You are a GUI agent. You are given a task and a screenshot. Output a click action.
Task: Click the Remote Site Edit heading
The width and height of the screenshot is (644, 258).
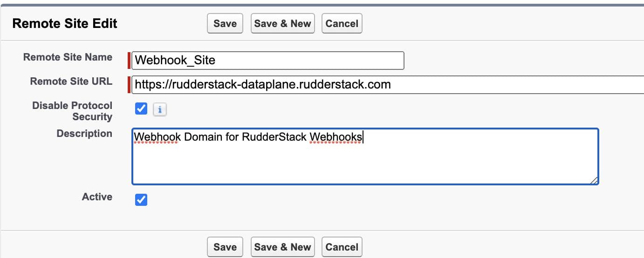[x=65, y=24]
